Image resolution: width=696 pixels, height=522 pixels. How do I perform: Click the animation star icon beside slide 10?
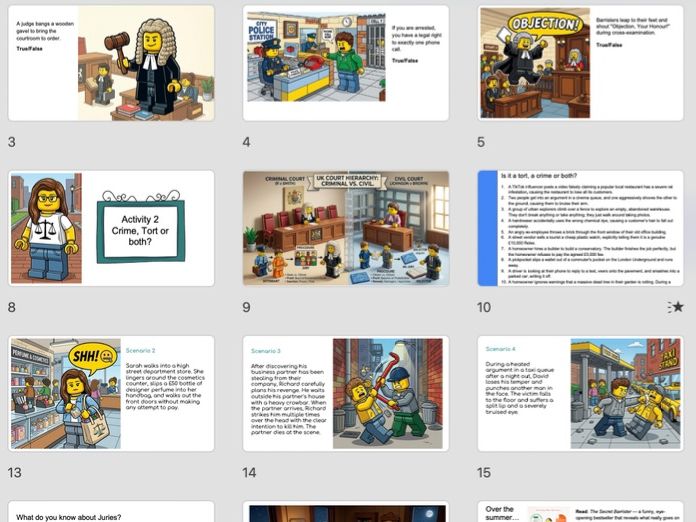(676, 307)
